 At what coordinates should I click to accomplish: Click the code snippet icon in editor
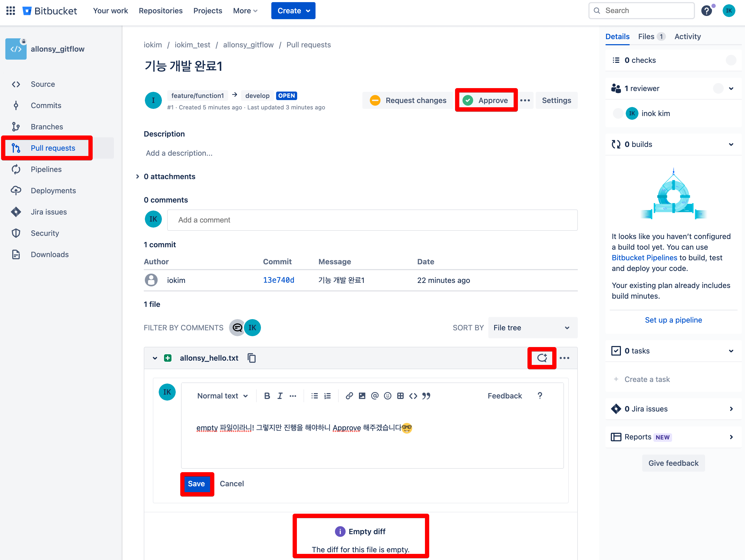coord(413,396)
